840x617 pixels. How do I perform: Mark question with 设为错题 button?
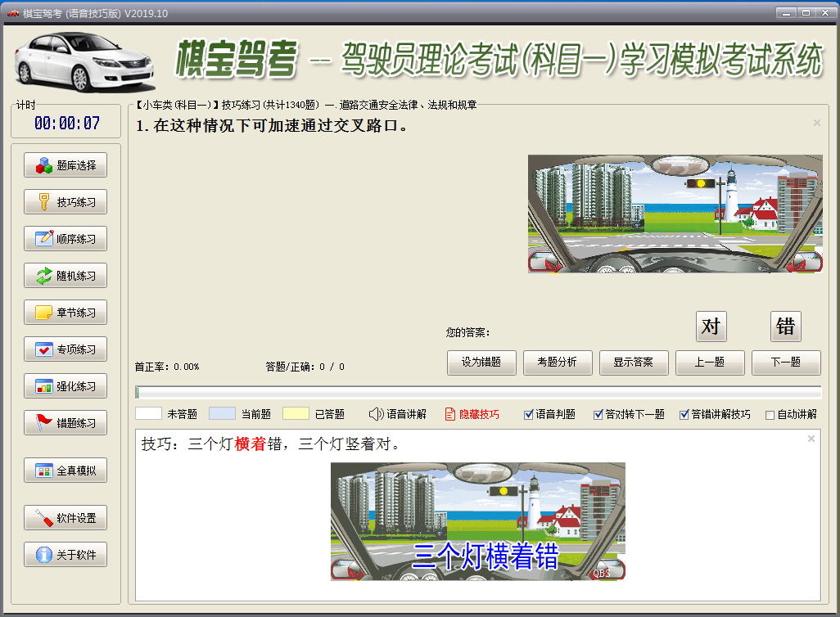481,363
